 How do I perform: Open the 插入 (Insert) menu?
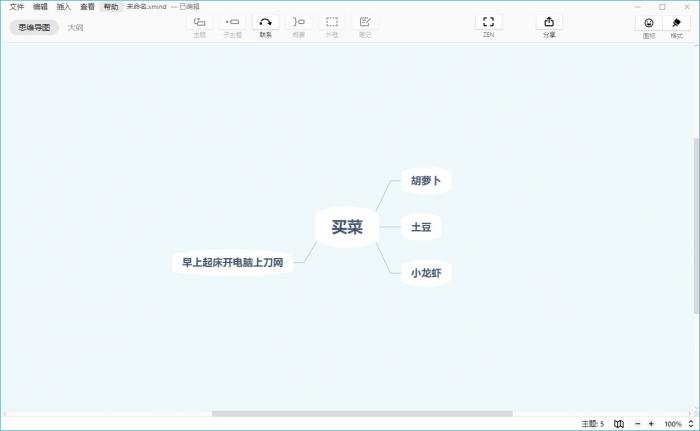[x=64, y=6]
